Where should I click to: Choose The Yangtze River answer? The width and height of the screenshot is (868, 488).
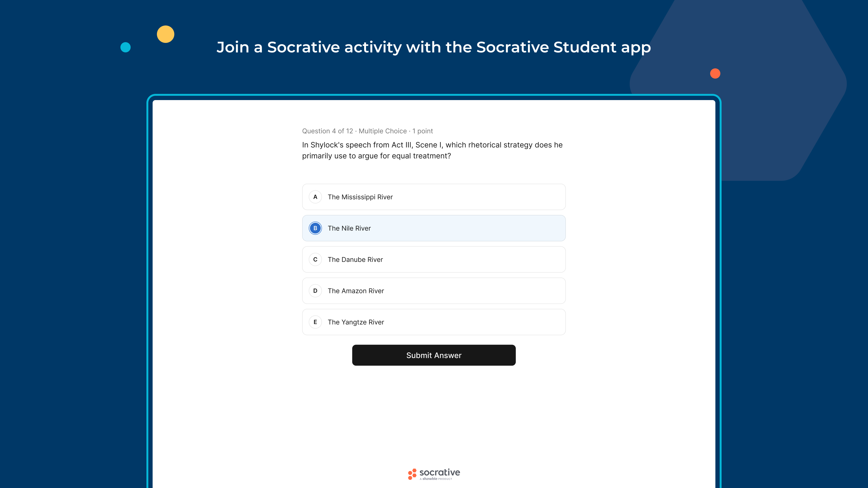tap(434, 322)
